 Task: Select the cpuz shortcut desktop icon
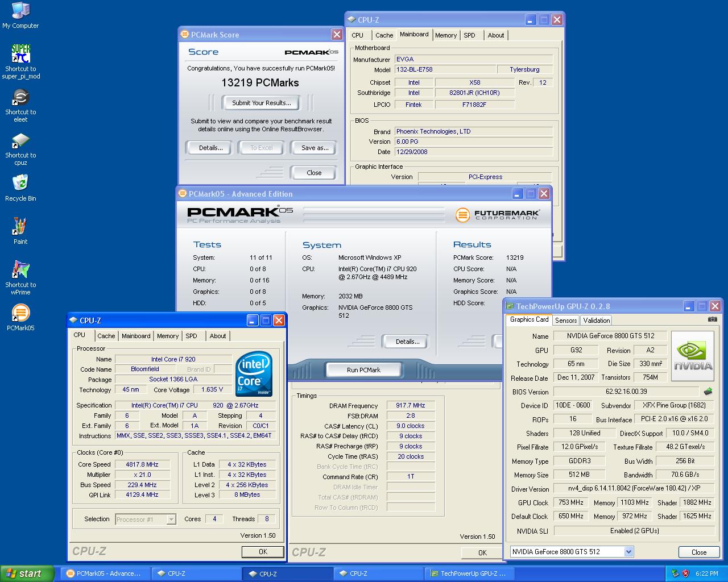(x=20, y=148)
